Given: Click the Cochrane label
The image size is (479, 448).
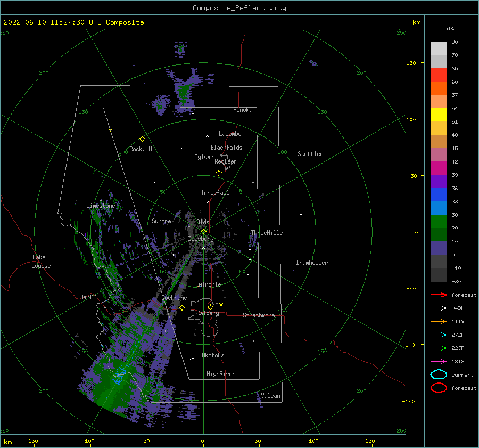Looking at the screenshot, I should [x=174, y=298].
